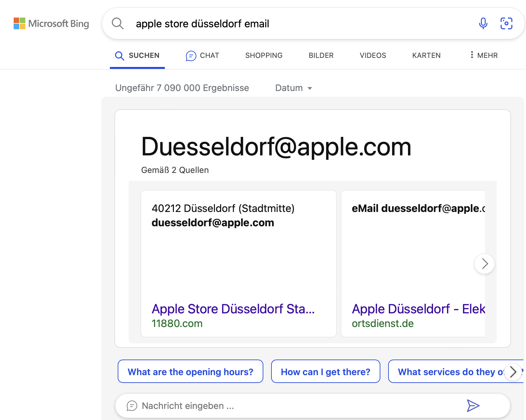Open Apple Düsseldorf - Elek link

coord(418,309)
